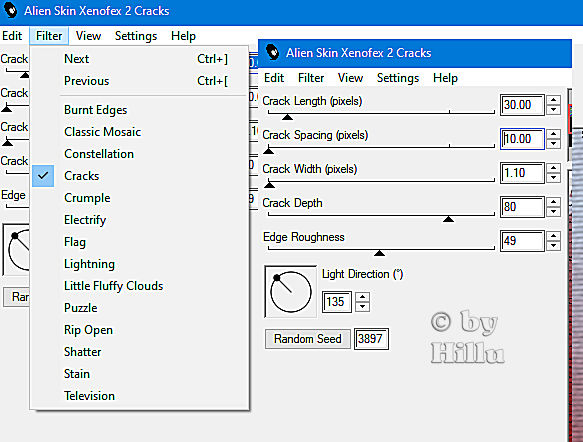The image size is (583, 442).
Task: Open the Edit menu in the back window
Action: point(12,36)
